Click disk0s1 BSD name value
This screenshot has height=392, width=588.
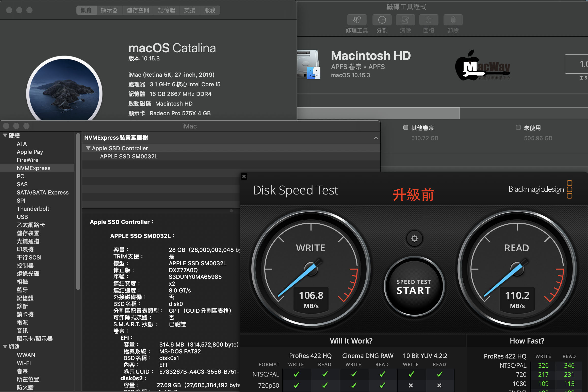(169, 358)
